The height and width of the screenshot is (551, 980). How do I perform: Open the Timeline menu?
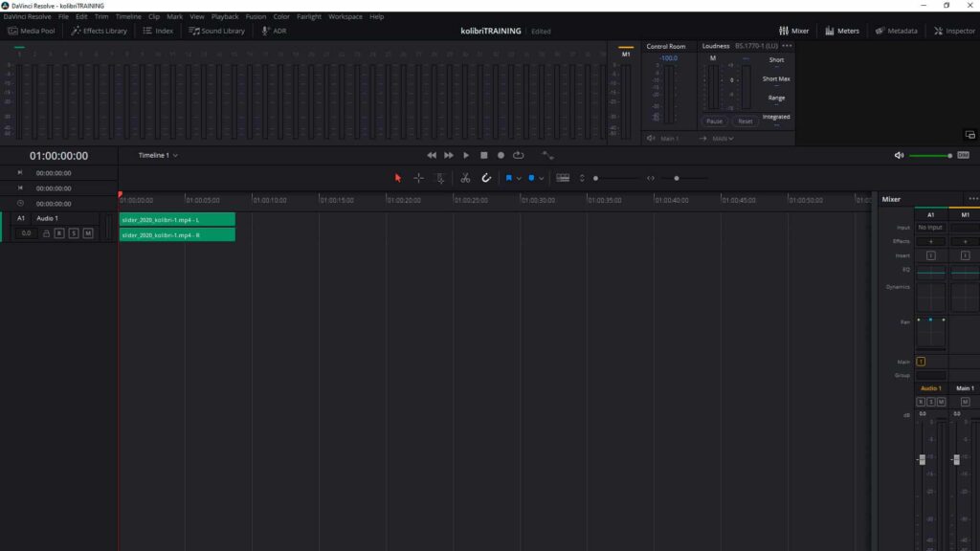[128, 17]
